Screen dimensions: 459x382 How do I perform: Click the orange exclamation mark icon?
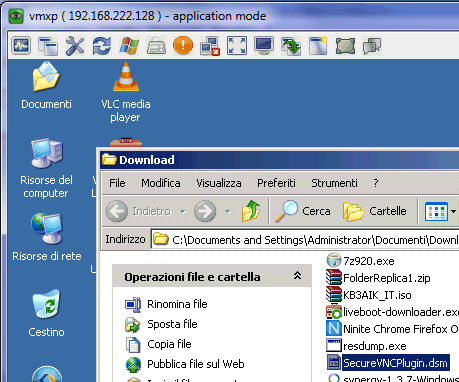click(x=183, y=46)
